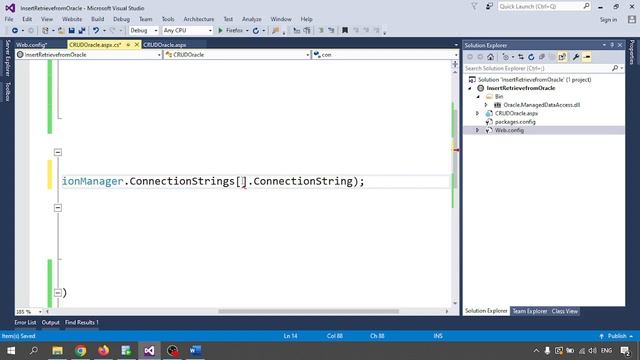Open the Build menu
640x360 pixels.
(98, 19)
